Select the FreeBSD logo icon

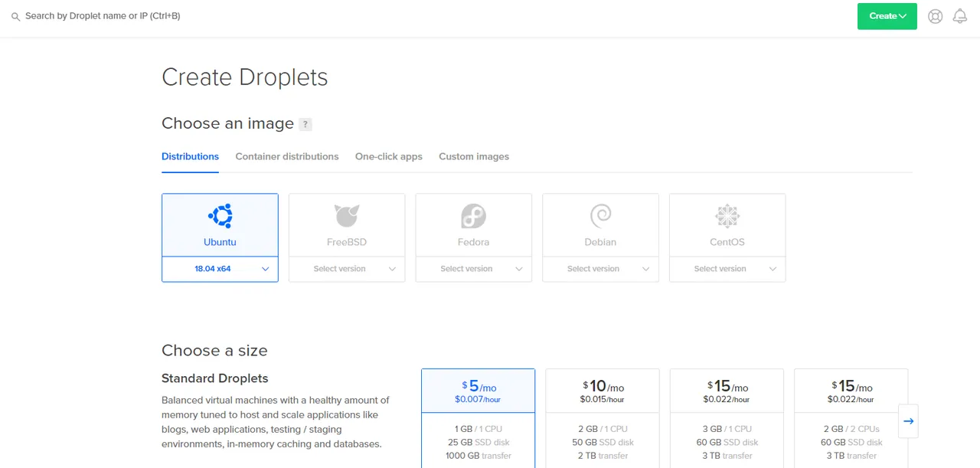click(347, 216)
